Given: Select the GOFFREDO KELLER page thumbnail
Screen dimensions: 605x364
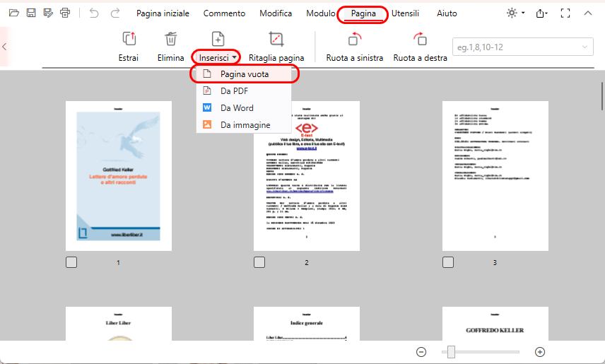Looking at the screenshot, I should [x=495, y=324].
